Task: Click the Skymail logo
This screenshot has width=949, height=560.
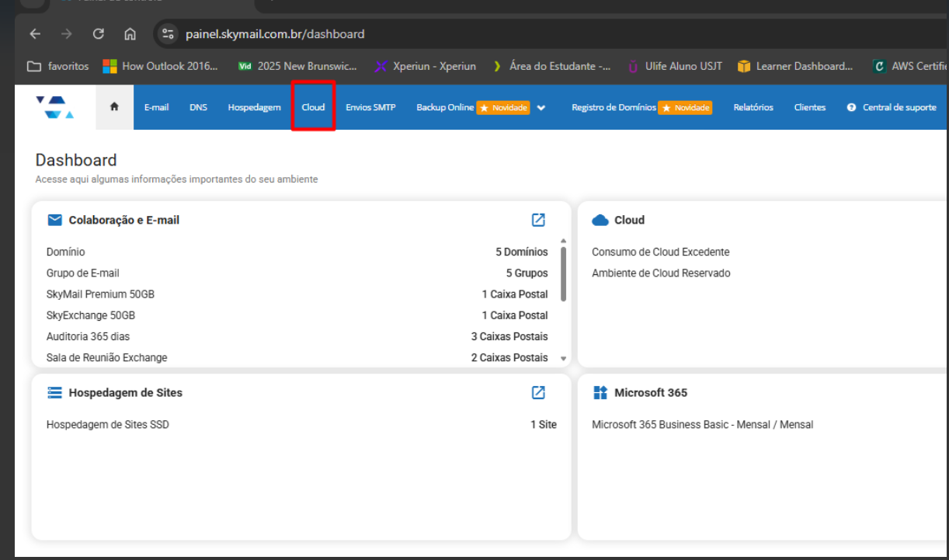Action: (x=55, y=107)
